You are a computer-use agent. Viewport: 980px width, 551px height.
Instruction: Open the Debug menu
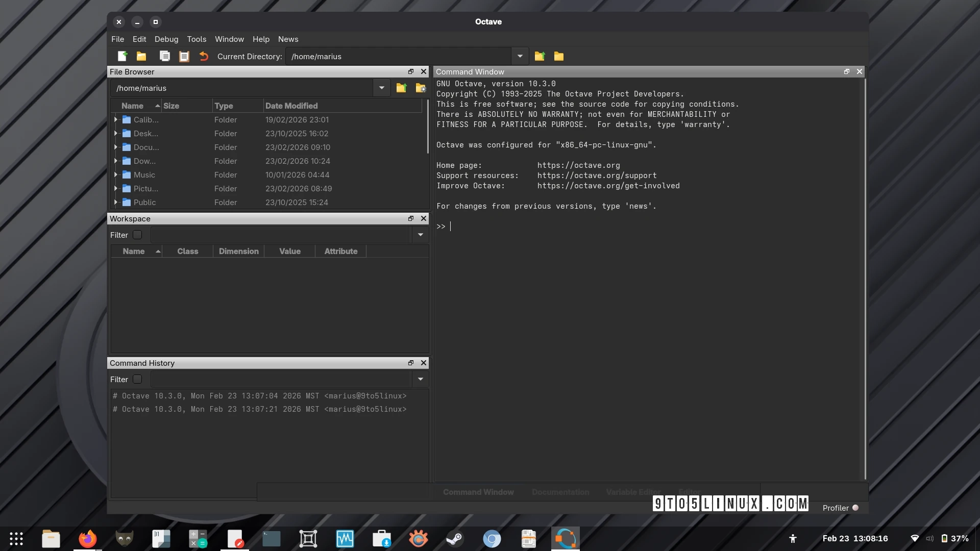[x=166, y=39]
